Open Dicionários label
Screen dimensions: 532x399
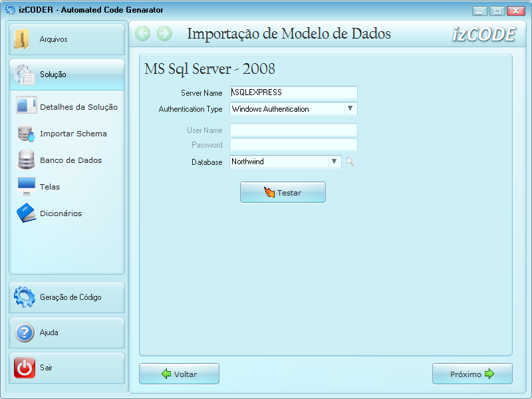coord(61,213)
